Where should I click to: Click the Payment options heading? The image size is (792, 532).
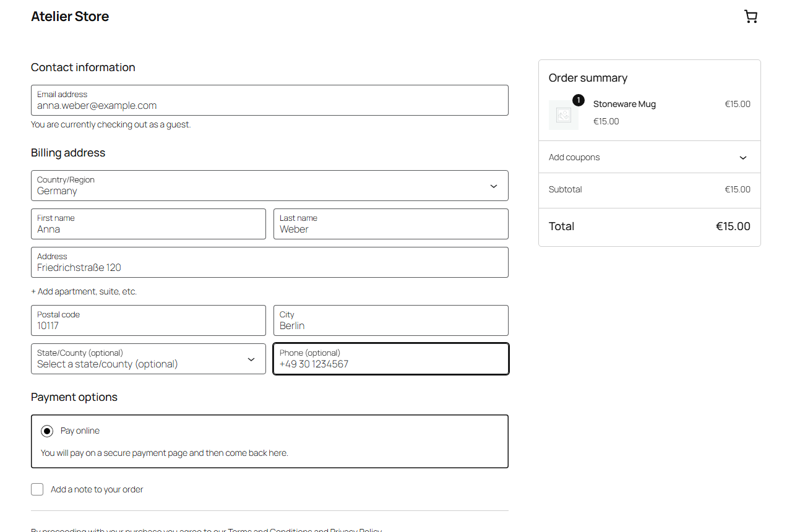74,397
